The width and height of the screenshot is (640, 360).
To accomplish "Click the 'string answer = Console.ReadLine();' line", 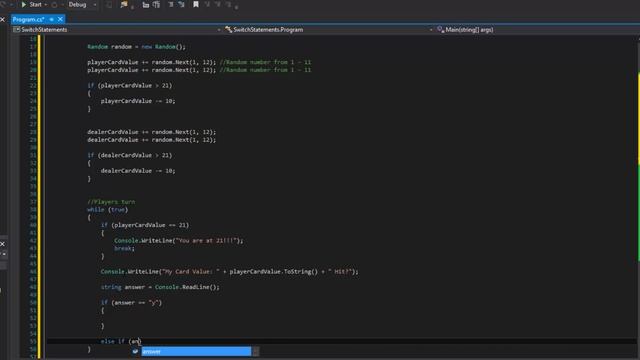I will [160, 287].
